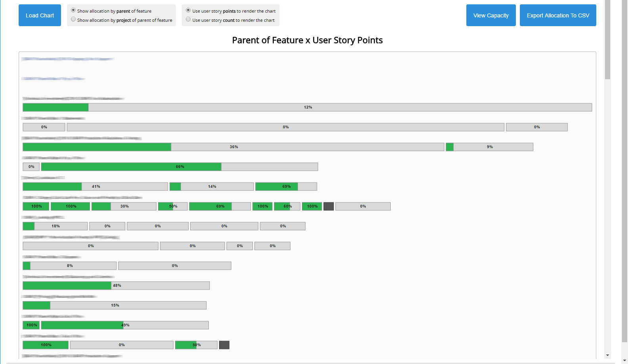This screenshot has width=628, height=364.
Task: Select user story points rendering option
Action: (x=188, y=11)
